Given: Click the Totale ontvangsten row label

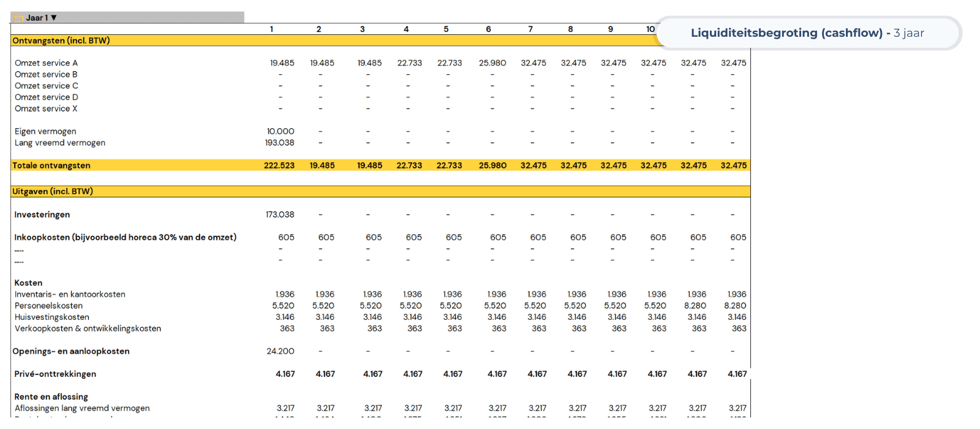Looking at the screenshot, I should point(51,165).
